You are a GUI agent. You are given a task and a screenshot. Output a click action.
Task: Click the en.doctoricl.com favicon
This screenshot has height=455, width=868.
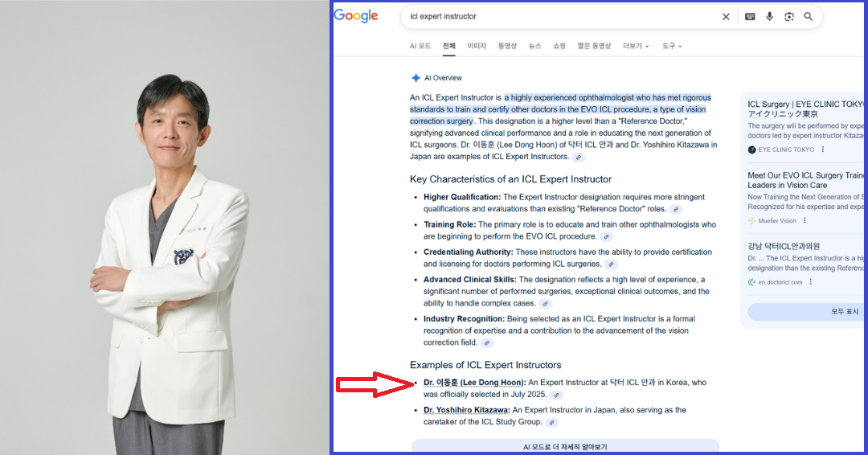751,281
